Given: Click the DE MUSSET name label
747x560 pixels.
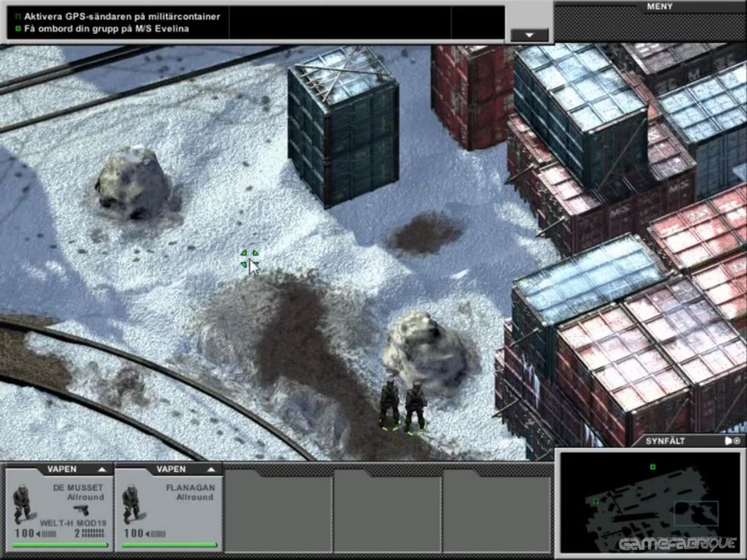Looking at the screenshot, I should click(78, 488).
